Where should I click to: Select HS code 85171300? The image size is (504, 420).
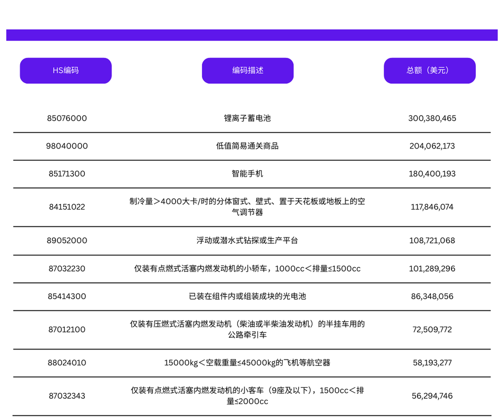click(67, 174)
